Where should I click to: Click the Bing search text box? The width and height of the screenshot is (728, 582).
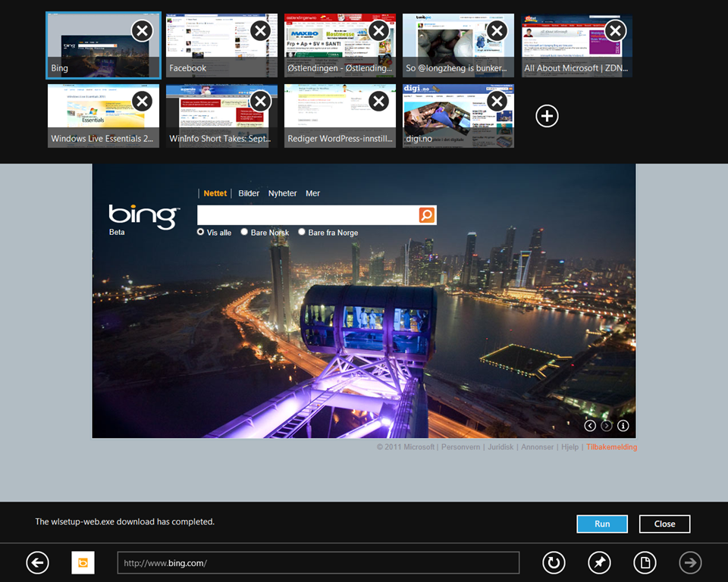(308, 215)
